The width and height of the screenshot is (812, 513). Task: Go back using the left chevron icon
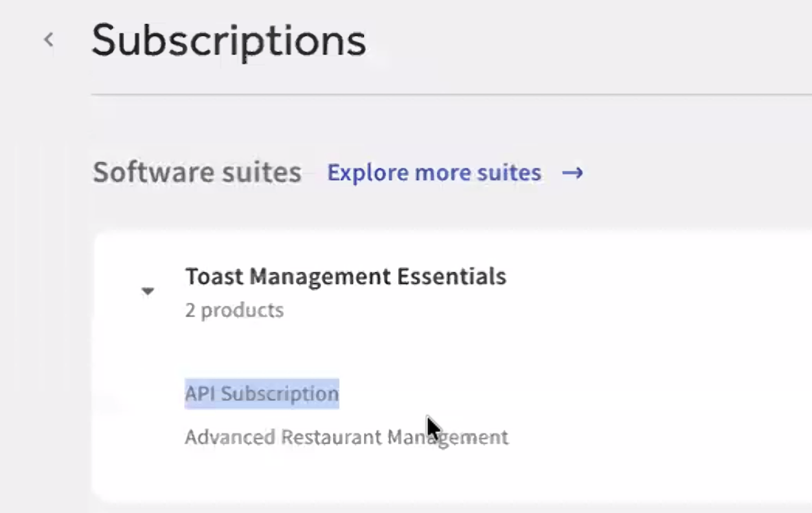[49, 40]
